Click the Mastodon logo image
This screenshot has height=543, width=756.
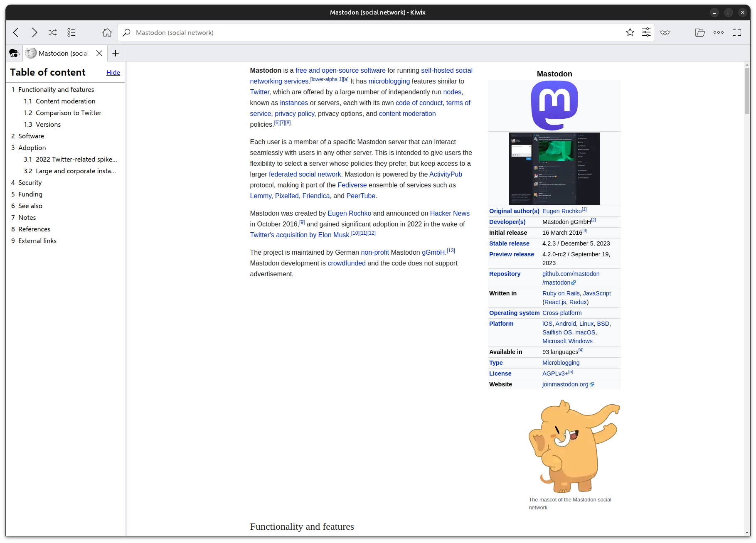pyautogui.click(x=554, y=106)
